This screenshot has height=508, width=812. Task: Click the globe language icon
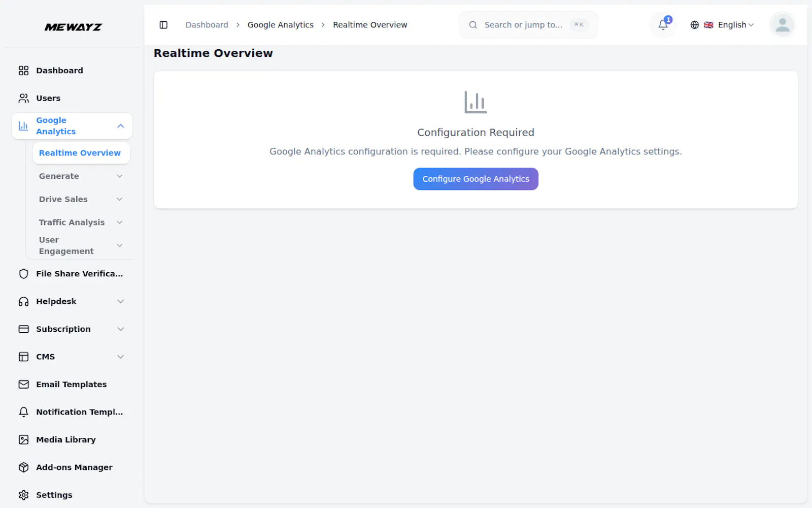[695, 25]
